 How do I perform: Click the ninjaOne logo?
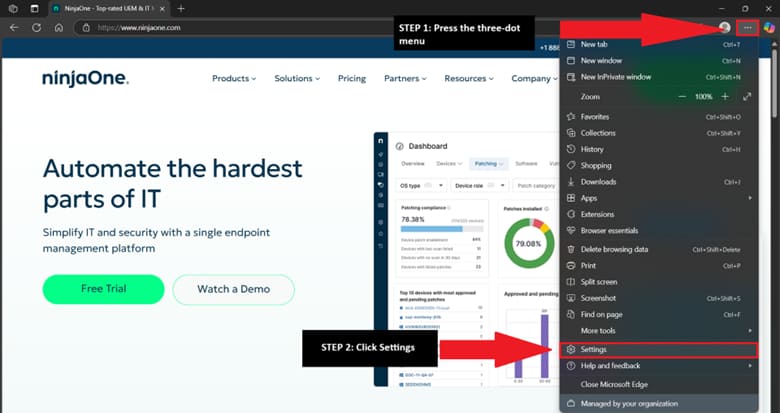coord(85,79)
